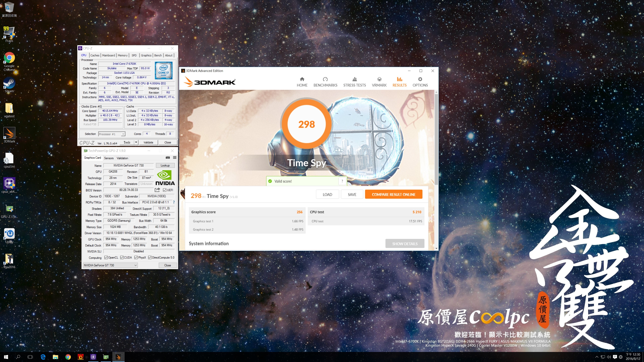Open Action Center notification icon
The width and height of the screenshot is (644, 362).
point(615,357)
